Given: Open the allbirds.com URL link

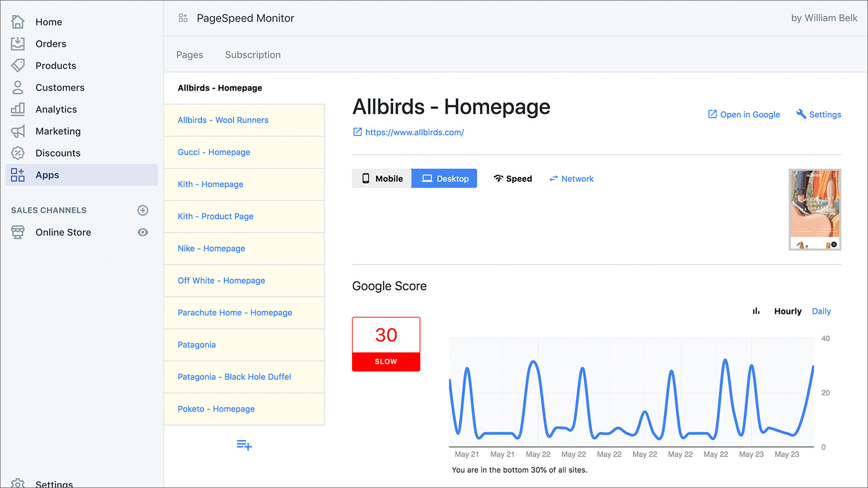Looking at the screenshot, I should [x=414, y=132].
